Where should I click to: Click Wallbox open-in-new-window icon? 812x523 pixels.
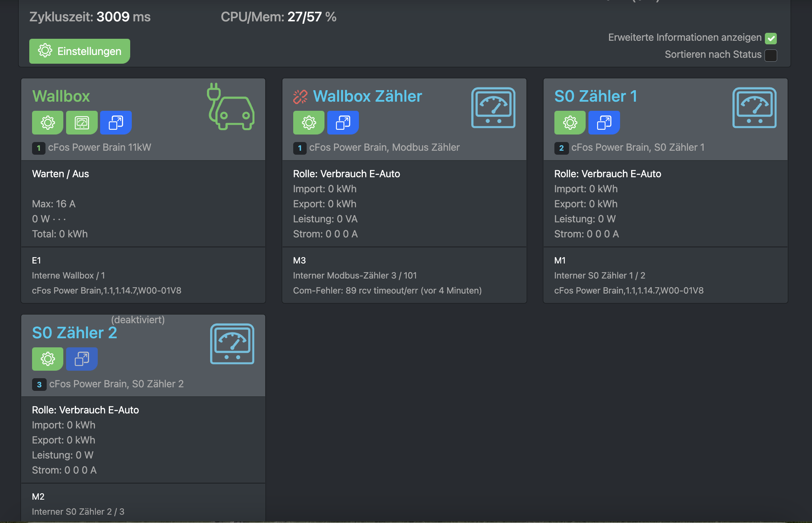pyautogui.click(x=116, y=123)
